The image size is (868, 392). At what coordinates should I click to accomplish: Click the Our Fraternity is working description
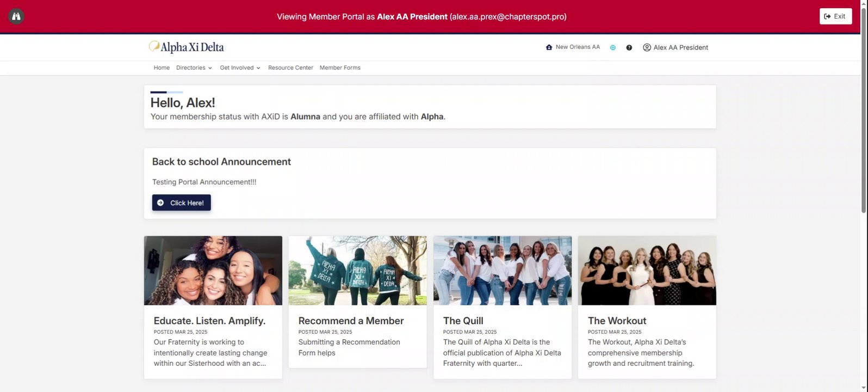(210, 353)
